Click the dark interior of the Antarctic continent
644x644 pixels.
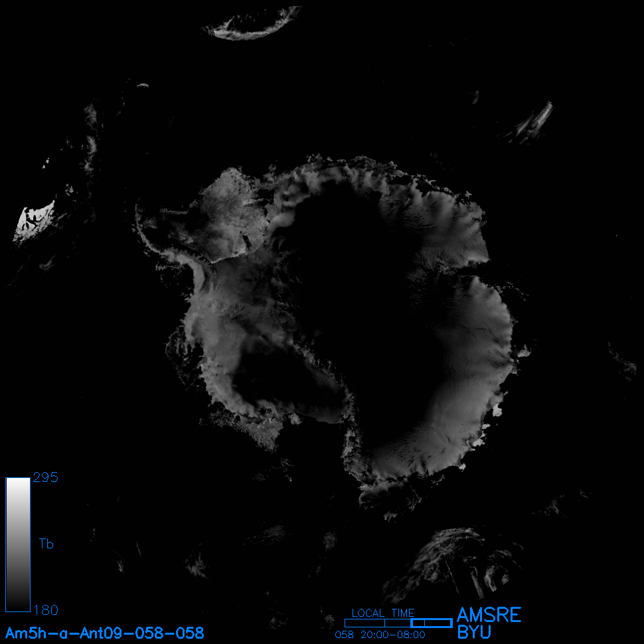pyautogui.click(x=359, y=279)
